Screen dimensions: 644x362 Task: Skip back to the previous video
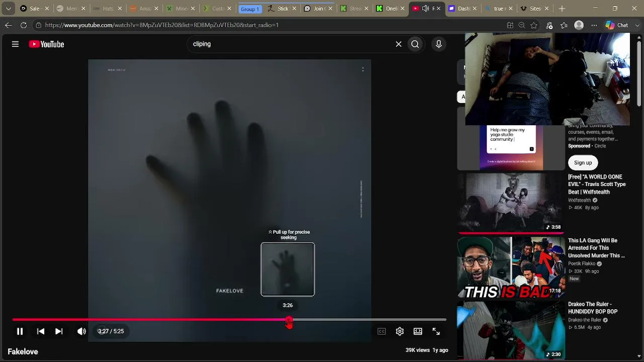click(x=41, y=331)
